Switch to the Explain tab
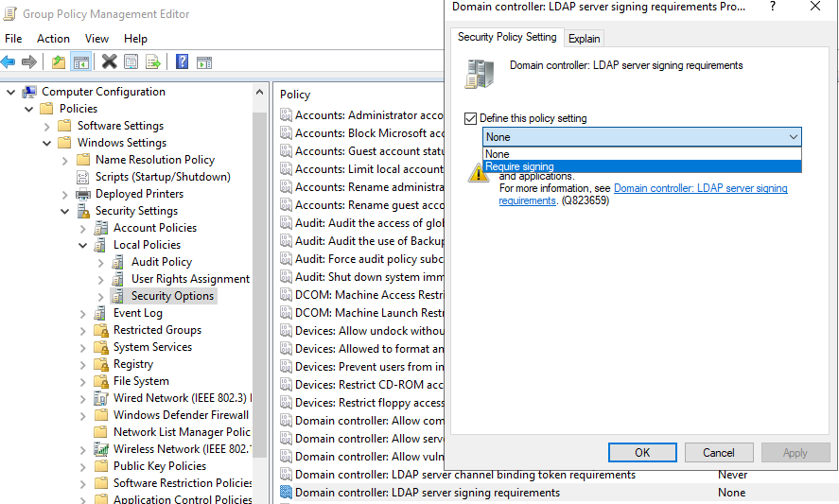This screenshot has width=839, height=504. coord(585,39)
